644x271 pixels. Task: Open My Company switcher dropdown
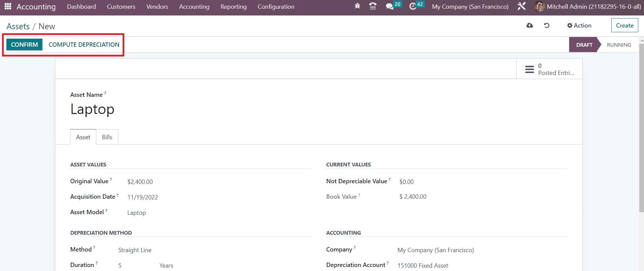coord(470,6)
